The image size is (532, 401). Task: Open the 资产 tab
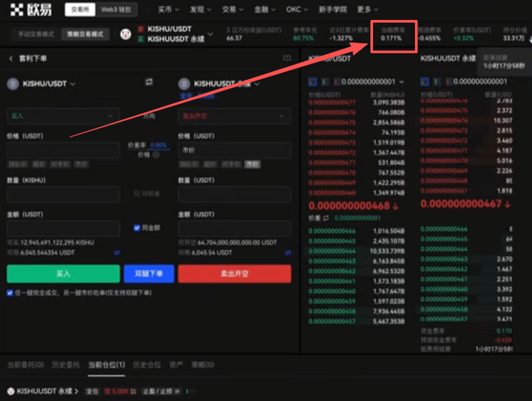[176, 364]
